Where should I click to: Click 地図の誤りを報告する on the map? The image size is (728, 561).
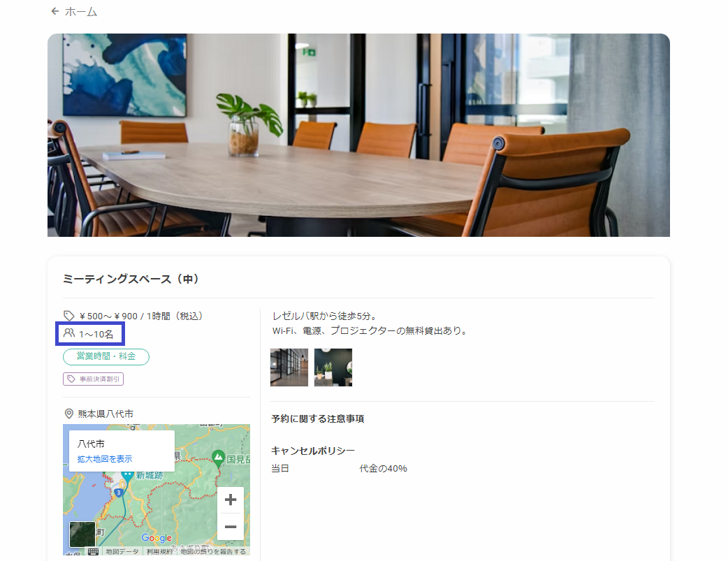coord(213,552)
